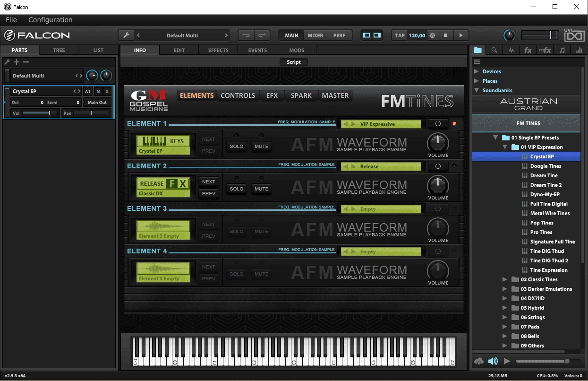Open the fx tab in the browser
The width and height of the screenshot is (588, 381).
pos(528,50)
